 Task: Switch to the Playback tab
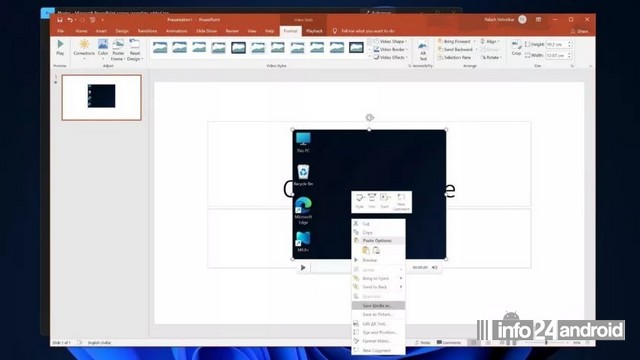[x=314, y=31]
